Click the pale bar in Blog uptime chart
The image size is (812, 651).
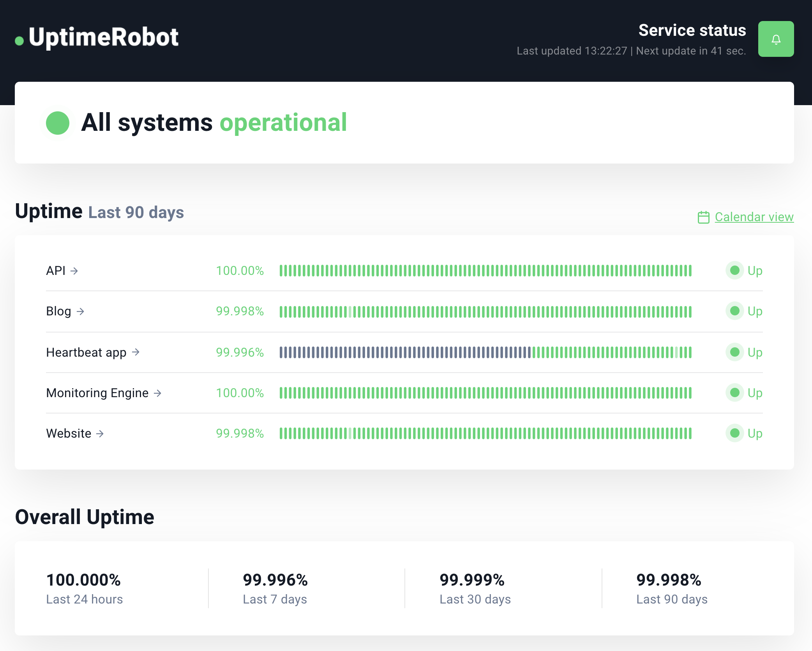pyautogui.click(x=350, y=312)
